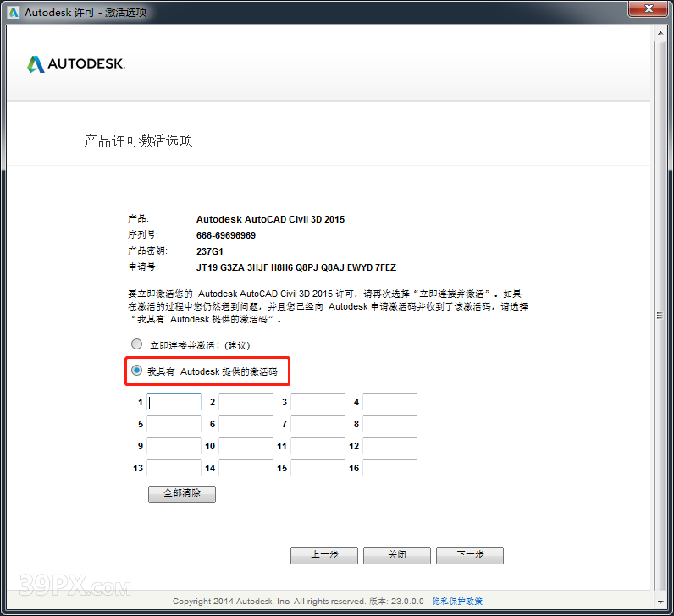Go back with the 上一步 button

[x=324, y=555]
